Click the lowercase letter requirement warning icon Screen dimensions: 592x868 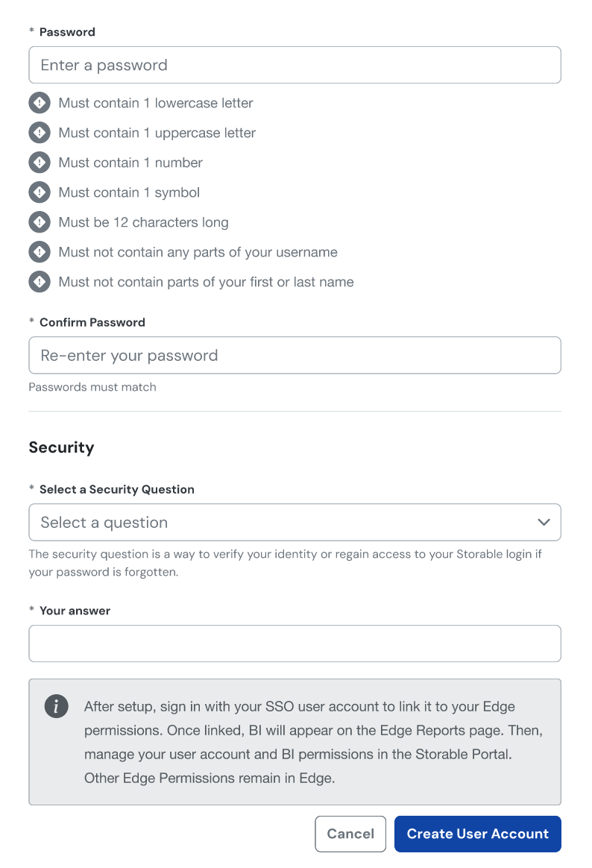39,103
